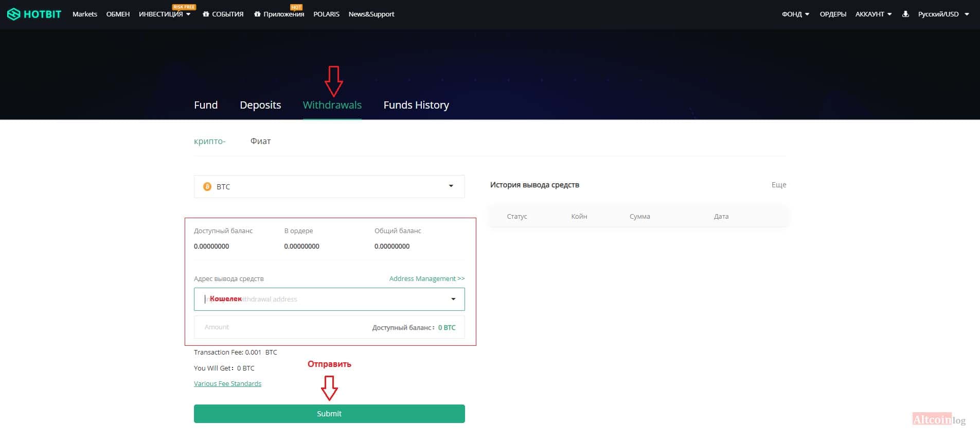The width and height of the screenshot is (980, 440).
Task: Open the POLARIS menu item
Action: tap(326, 14)
